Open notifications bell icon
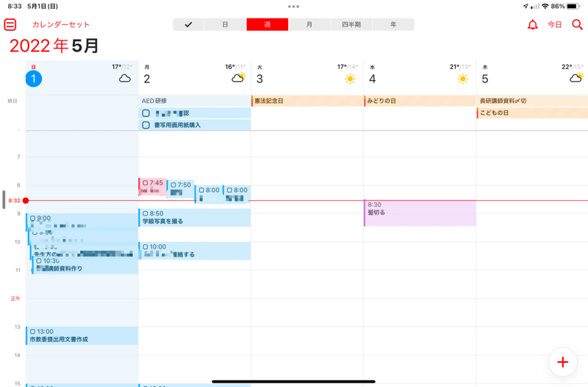Image resolution: width=588 pixels, height=387 pixels. pyautogui.click(x=532, y=25)
